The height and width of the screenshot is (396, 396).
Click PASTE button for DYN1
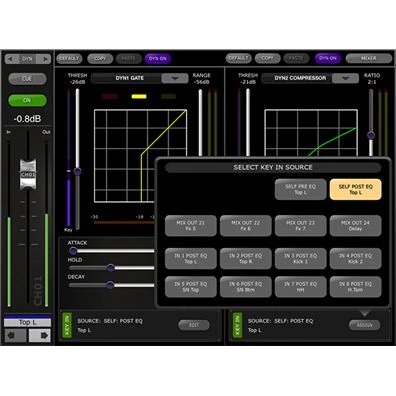pos(128,58)
